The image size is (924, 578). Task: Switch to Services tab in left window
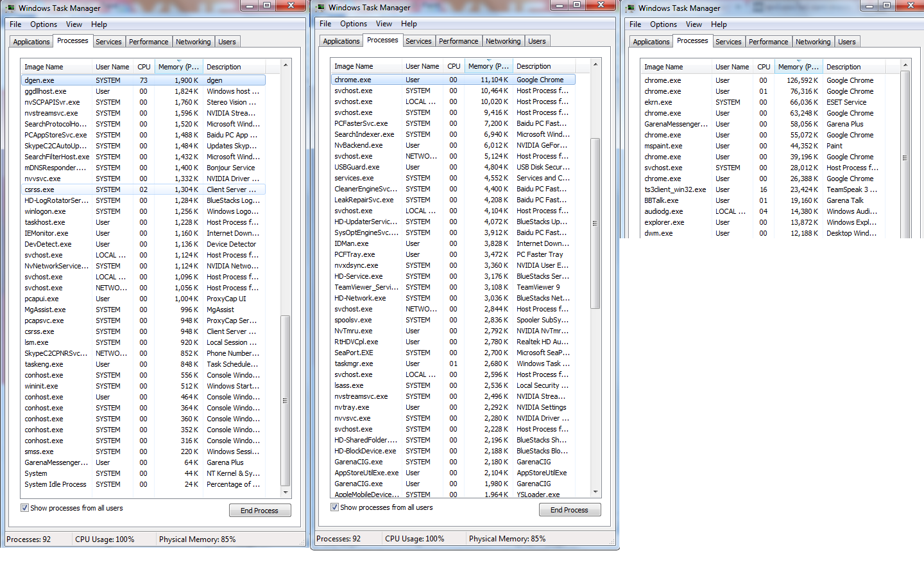pos(108,42)
